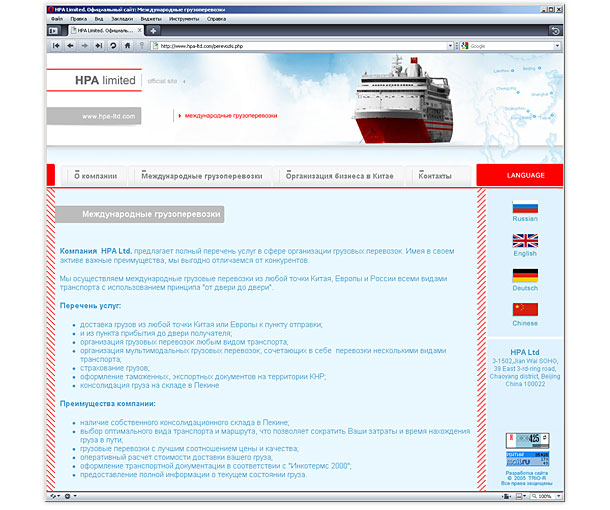Click the Google search engine icon
Image resolution: width=610 pixels, height=510 pixels.
tap(465, 46)
